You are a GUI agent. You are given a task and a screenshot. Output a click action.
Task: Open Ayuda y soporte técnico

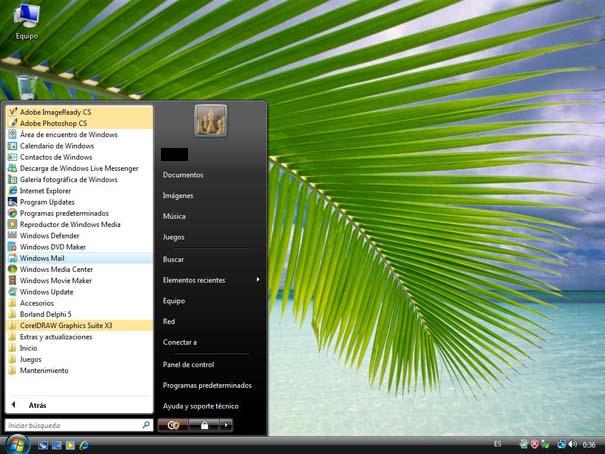click(201, 406)
